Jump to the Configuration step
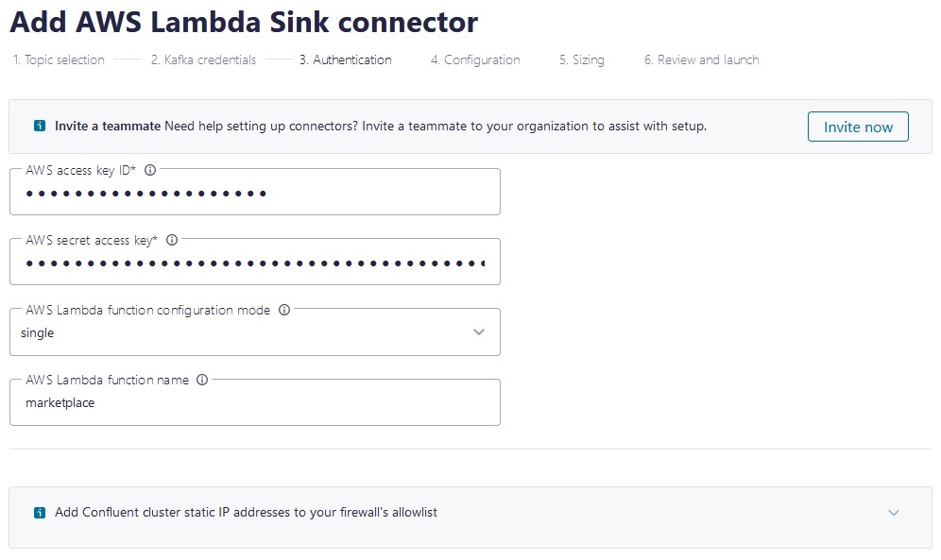This screenshot has height=560, width=941. (x=475, y=59)
